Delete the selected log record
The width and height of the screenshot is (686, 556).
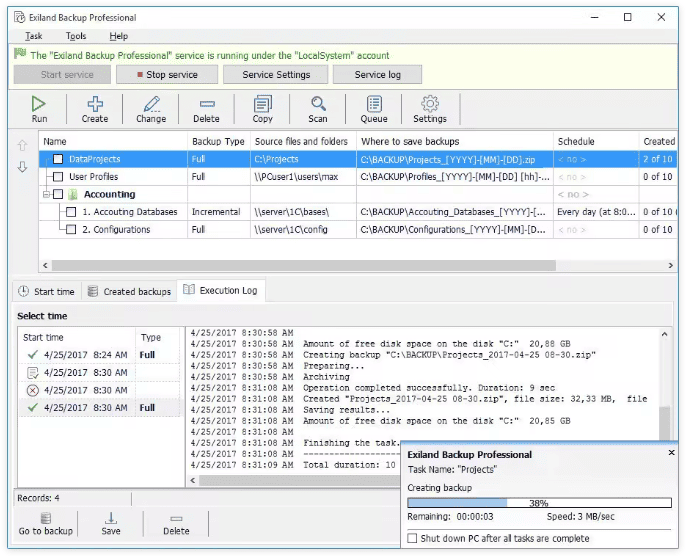pos(176,524)
